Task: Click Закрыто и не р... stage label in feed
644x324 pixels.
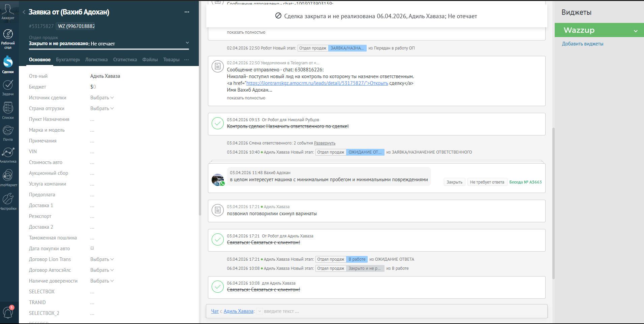Action: pos(365,268)
